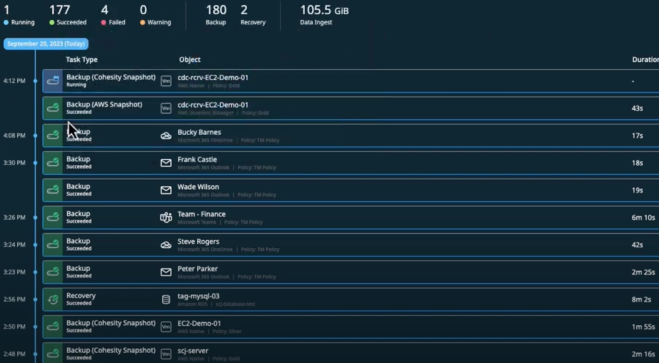This screenshot has width=659, height=363.
Task: Show the 180 Backup tasks
Action: click(x=216, y=15)
